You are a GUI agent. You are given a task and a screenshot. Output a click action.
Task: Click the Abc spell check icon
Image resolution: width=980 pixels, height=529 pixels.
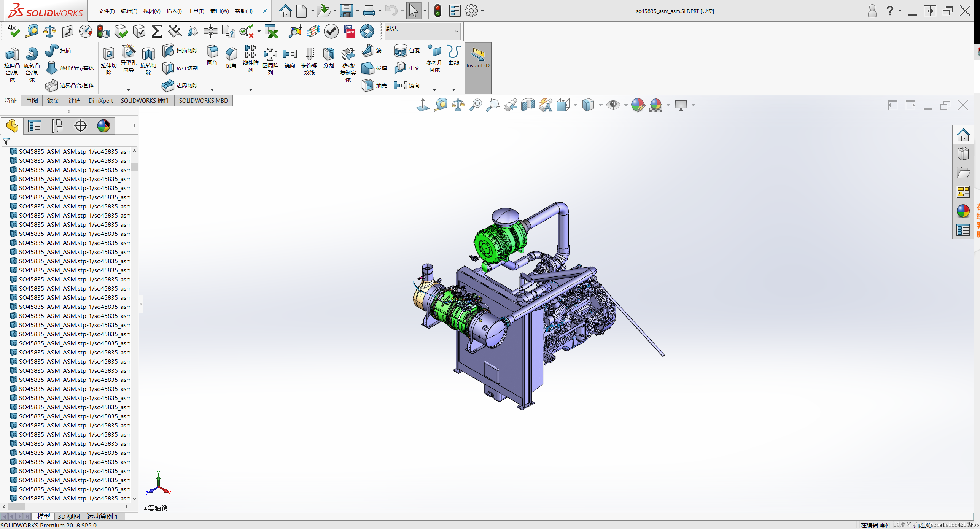click(x=13, y=31)
